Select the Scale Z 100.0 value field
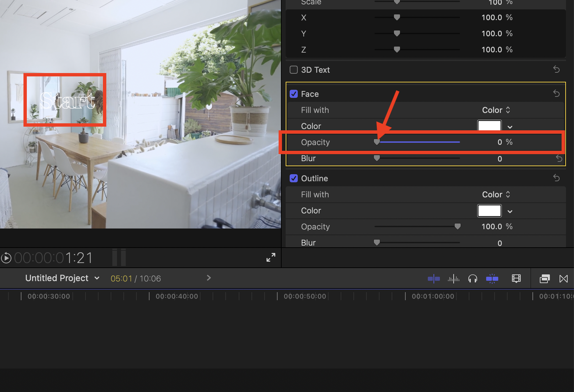 [x=492, y=50]
